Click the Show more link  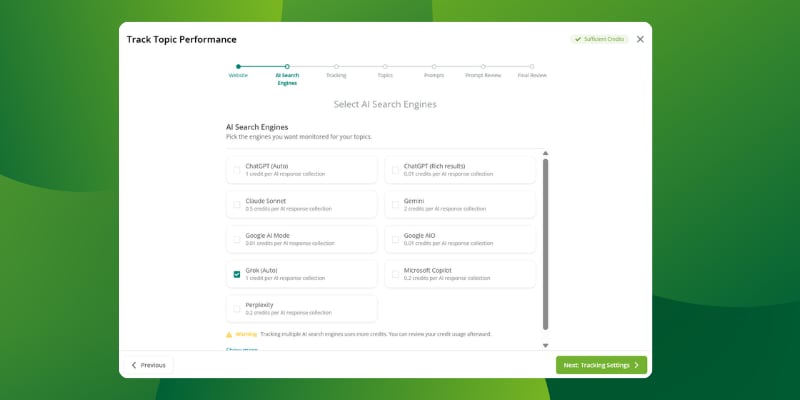(x=242, y=349)
